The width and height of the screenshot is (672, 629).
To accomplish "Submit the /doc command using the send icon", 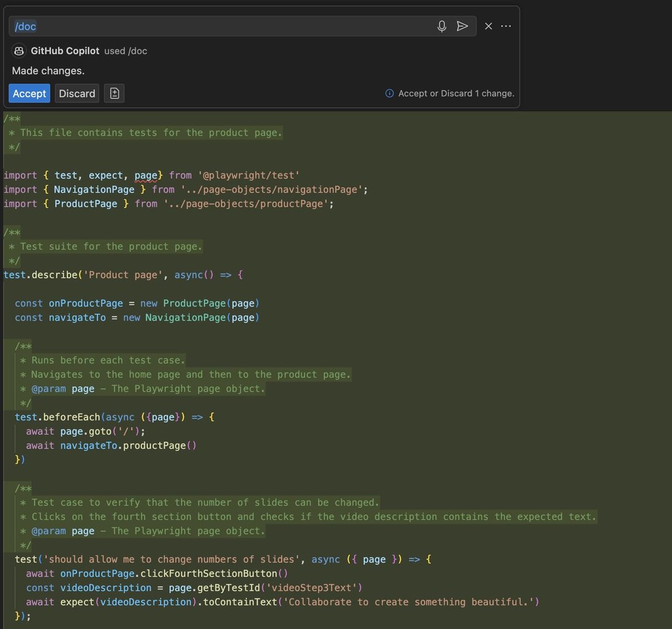I will [x=462, y=26].
